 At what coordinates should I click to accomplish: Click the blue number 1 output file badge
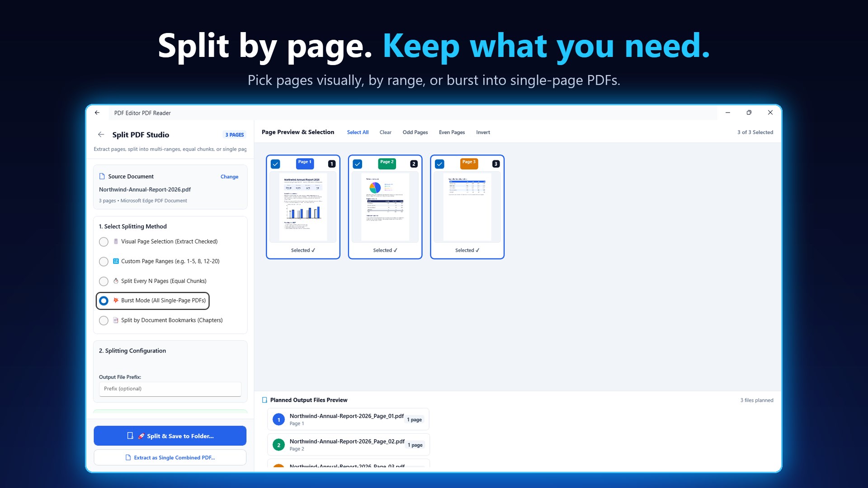point(278,420)
